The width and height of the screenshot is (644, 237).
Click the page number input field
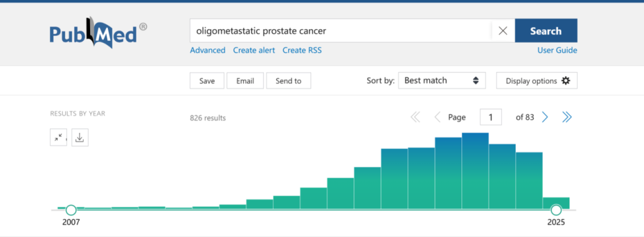click(490, 117)
